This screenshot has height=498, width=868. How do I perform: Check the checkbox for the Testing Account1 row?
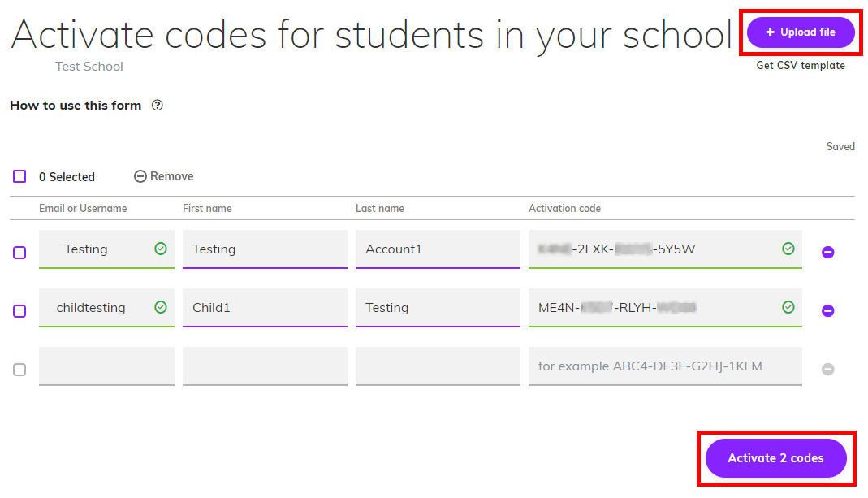tap(19, 253)
